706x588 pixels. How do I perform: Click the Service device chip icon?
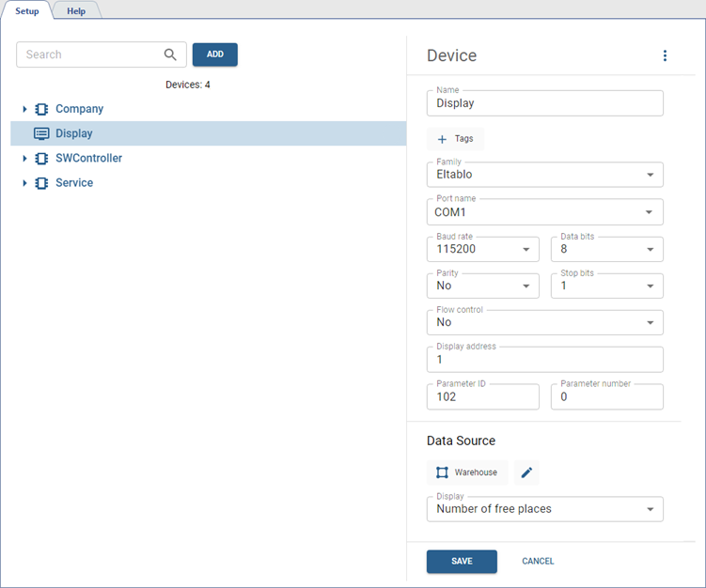[41, 183]
